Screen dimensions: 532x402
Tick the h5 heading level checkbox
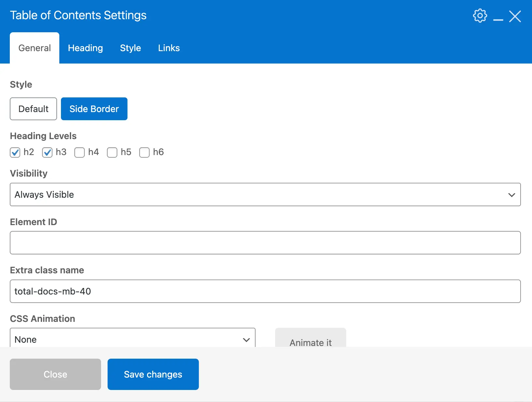tap(112, 152)
